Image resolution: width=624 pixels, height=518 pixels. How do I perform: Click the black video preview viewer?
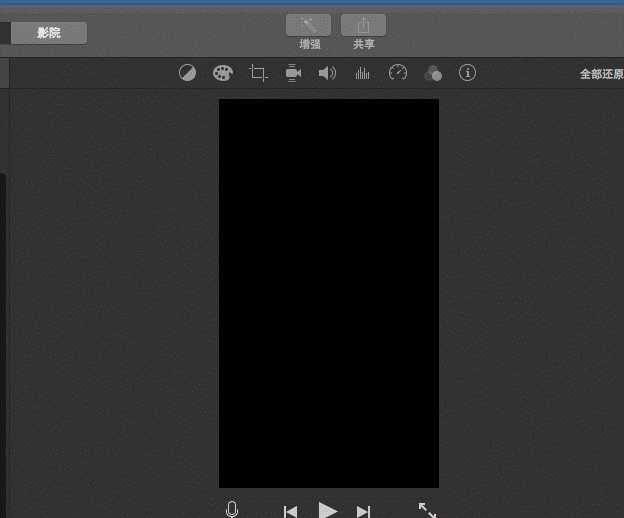point(329,293)
